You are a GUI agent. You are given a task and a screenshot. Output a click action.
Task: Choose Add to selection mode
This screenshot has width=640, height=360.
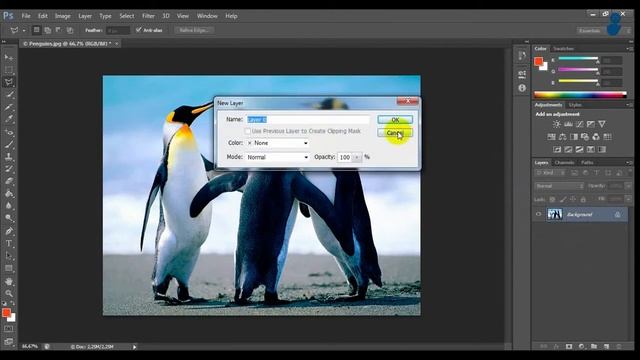click(x=48, y=30)
